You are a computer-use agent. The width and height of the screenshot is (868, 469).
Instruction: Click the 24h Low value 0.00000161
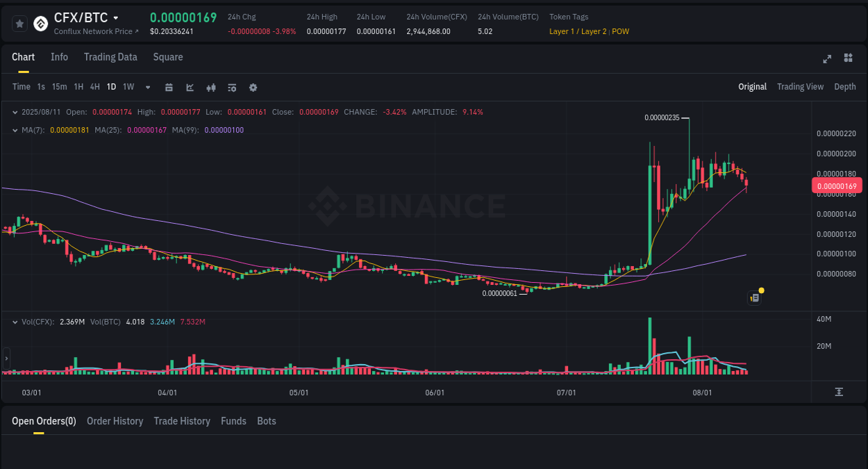click(x=376, y=31)
